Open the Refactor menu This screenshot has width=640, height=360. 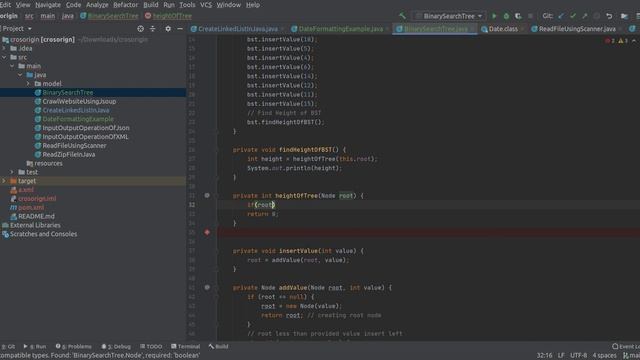pyautogui.click(x=125, y=5)
